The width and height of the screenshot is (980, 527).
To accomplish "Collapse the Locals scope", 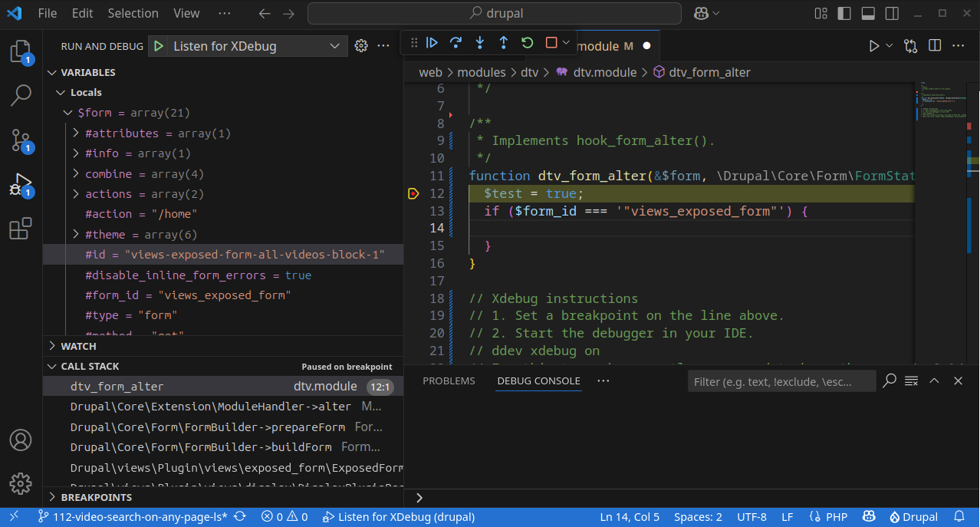I will (x=61, y=92).
